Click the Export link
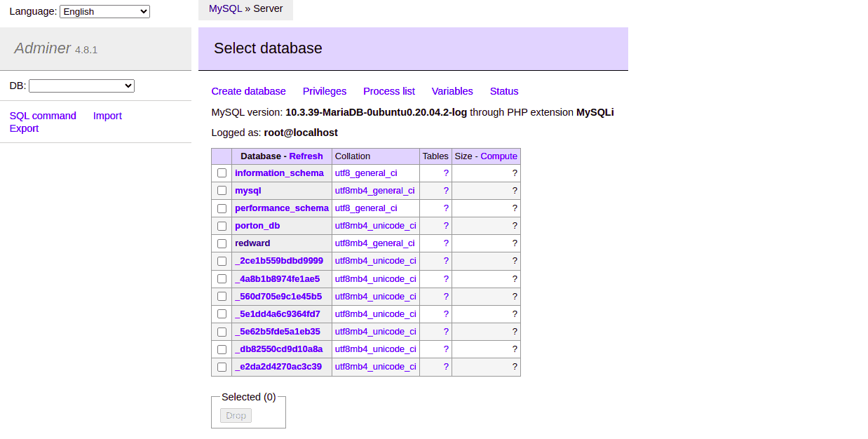Screen dimensions: 868x439 point(24,128)
